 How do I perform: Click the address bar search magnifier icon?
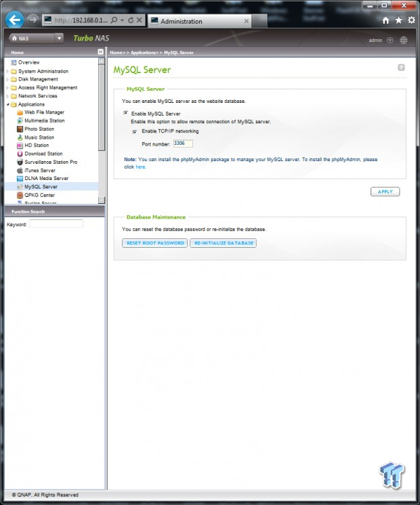[x=114, y=20]
